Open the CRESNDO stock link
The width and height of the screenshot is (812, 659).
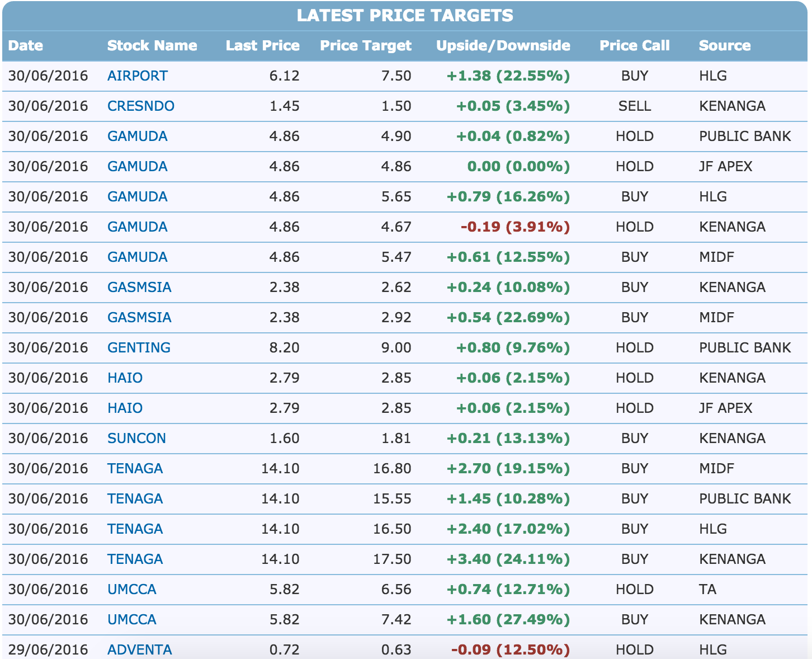(x=141, y=106)
